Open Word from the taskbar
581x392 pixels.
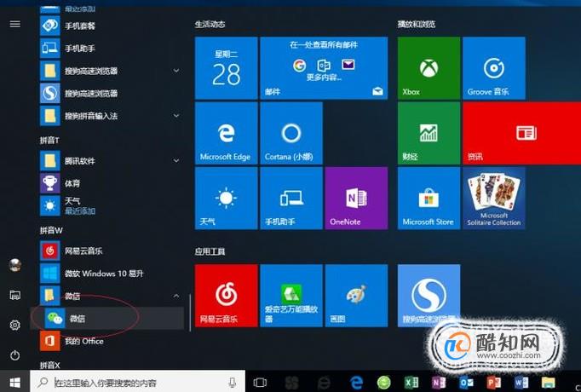click(x=521, y=382)
